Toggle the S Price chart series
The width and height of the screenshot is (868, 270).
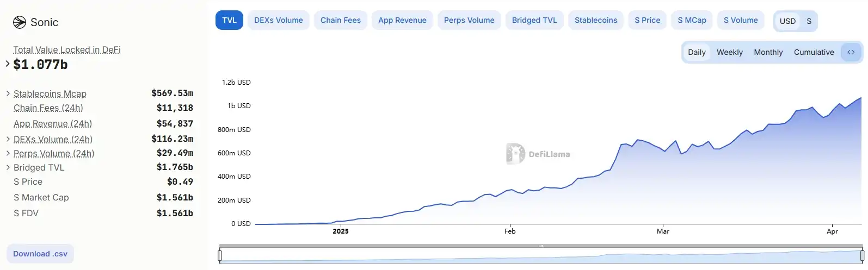[647, 20]
